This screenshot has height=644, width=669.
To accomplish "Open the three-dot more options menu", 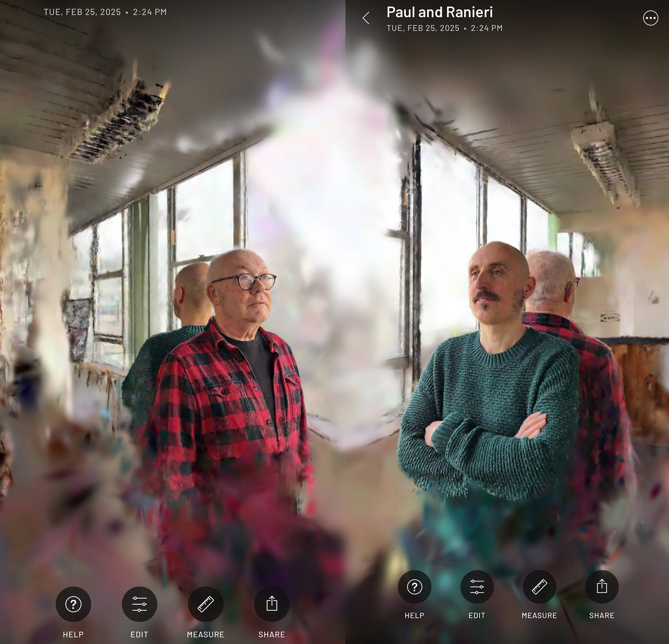I will pyautogui.click(x=650, y=18).
